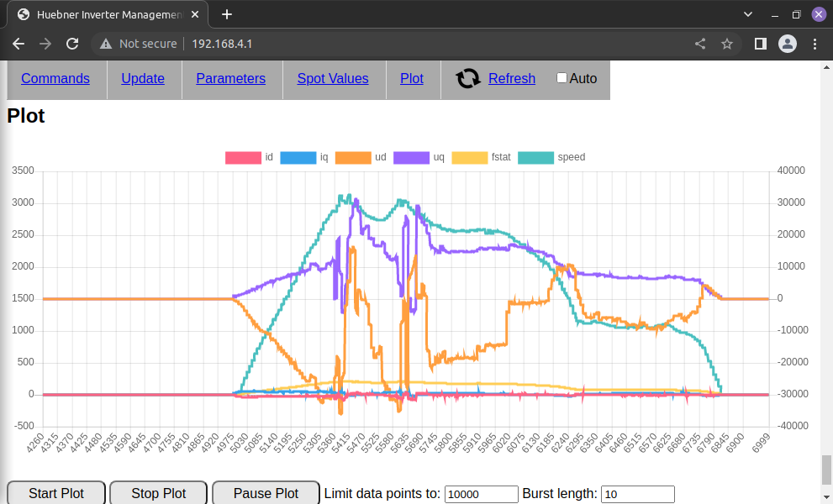Screen dimensions: 833x504
Task: Open the Parameters menu link
Action: 230,79
